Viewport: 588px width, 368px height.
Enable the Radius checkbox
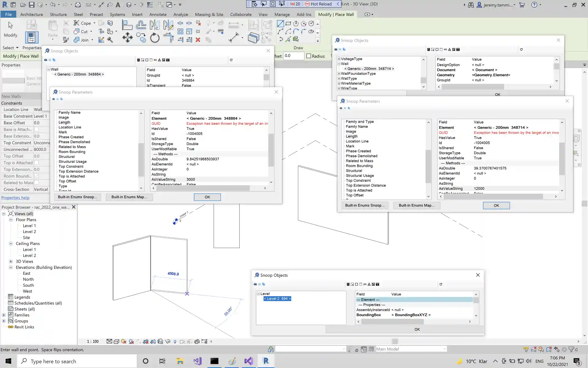pyautogui.click(x=309, y=56)
